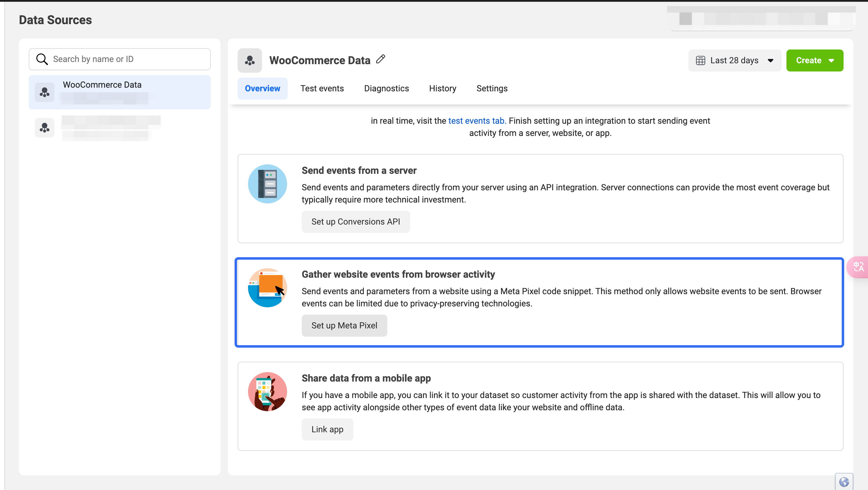Click the mobile app illustration icon
Screen dimensions: 868x490
coord(268,391)
